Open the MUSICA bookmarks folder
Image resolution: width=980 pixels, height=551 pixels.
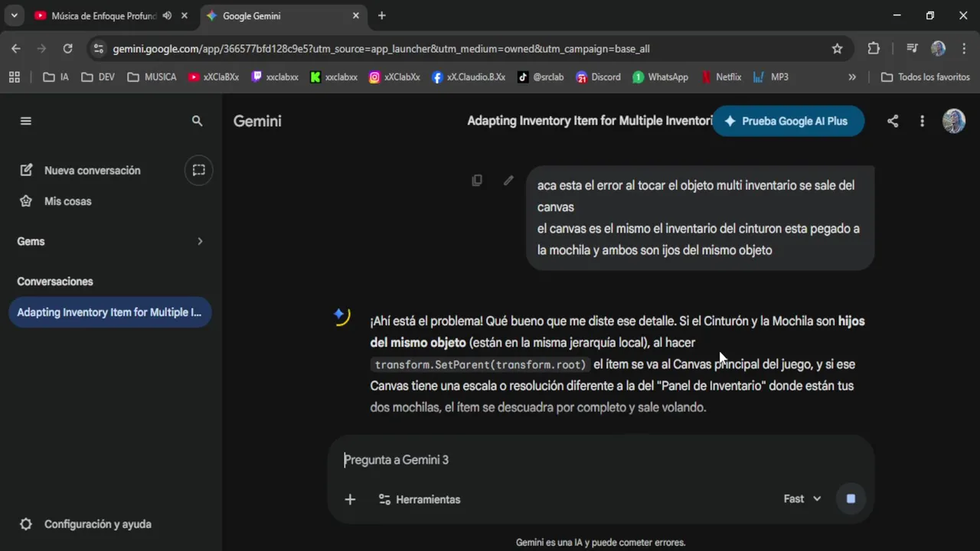(x=152, y=77)
